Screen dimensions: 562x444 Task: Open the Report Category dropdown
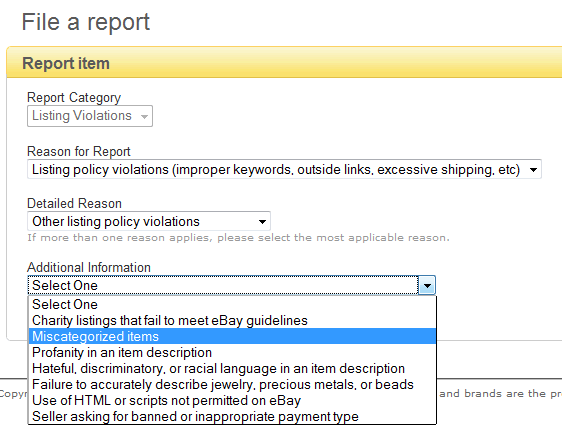90,116
